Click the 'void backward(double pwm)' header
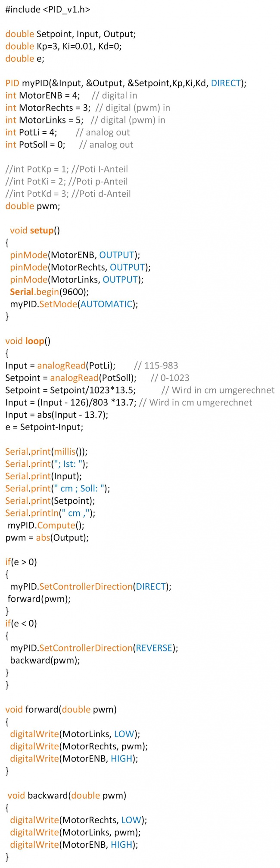This screenshot has height=868, width=280. (67, 796)
